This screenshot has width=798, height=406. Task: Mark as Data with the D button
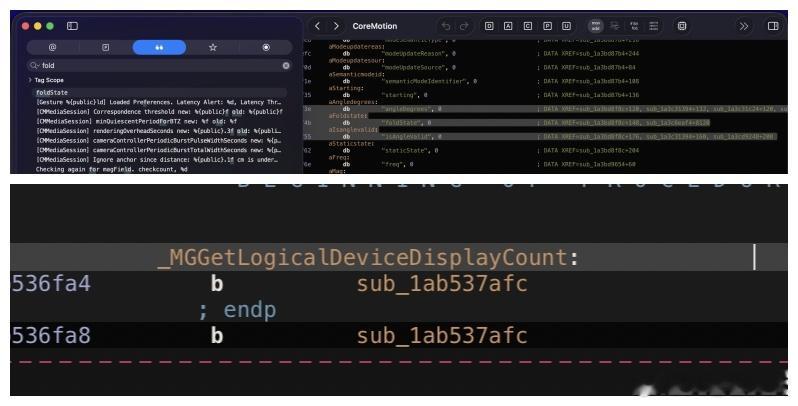[x=489, y=26]
